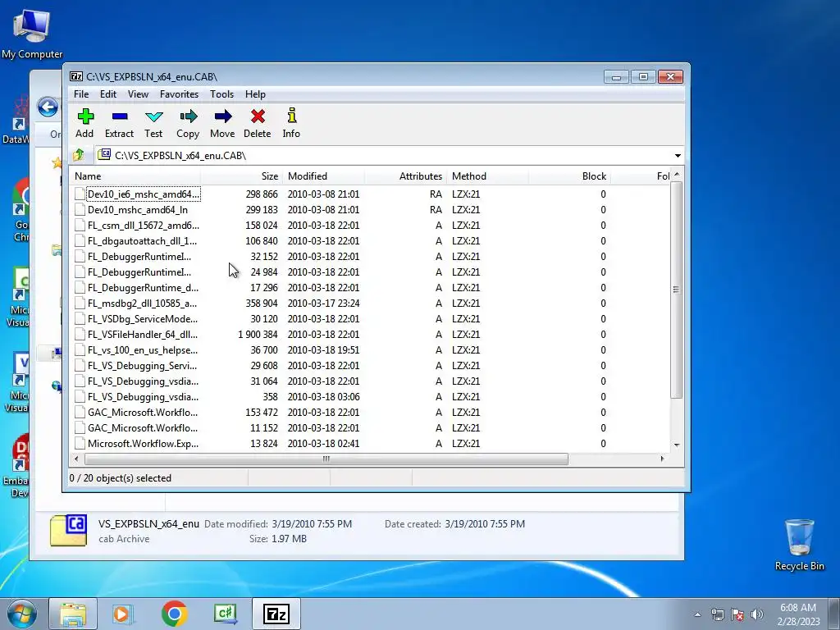Image resolution: width=840 pixels, height=630 pixels.
Task: Open the Help menu
Action: point(256,94)
